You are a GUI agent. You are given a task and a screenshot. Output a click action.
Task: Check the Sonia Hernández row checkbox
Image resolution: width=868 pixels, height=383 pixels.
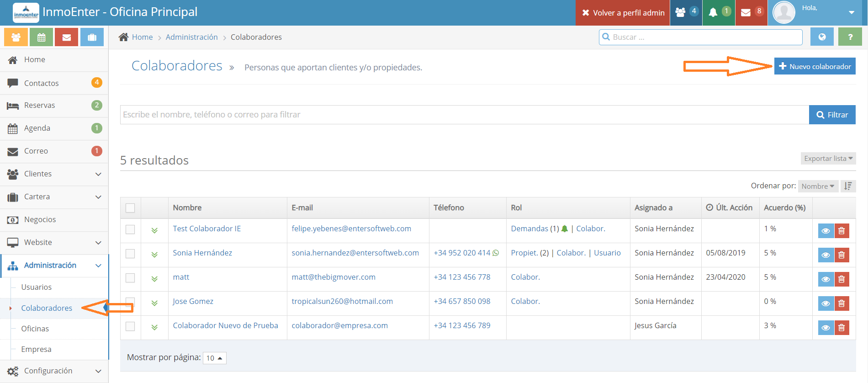pos(130,254)
